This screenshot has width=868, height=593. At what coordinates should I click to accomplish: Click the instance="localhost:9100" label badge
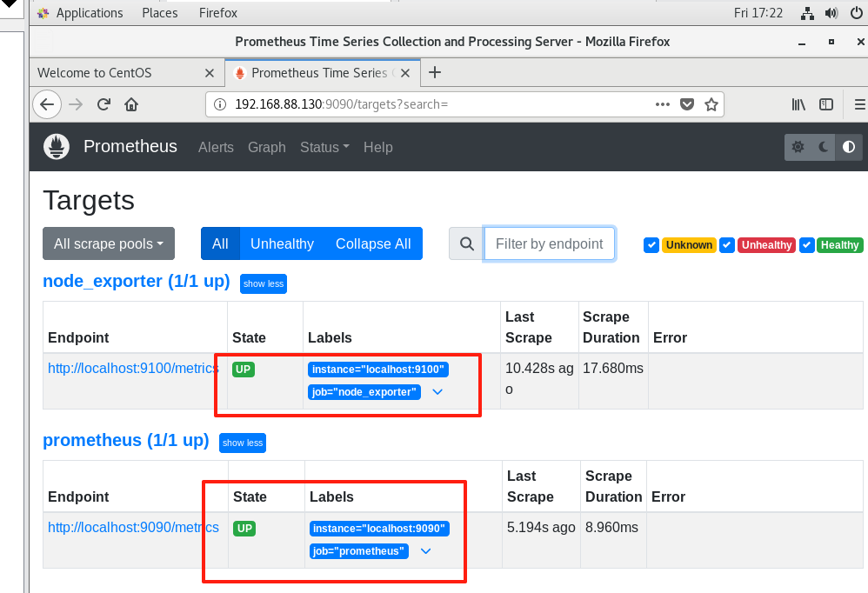click(x=378, y=370)
